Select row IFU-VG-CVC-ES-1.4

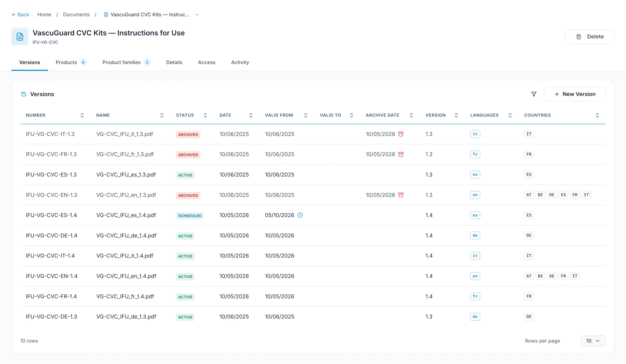(x=313, y=215)
